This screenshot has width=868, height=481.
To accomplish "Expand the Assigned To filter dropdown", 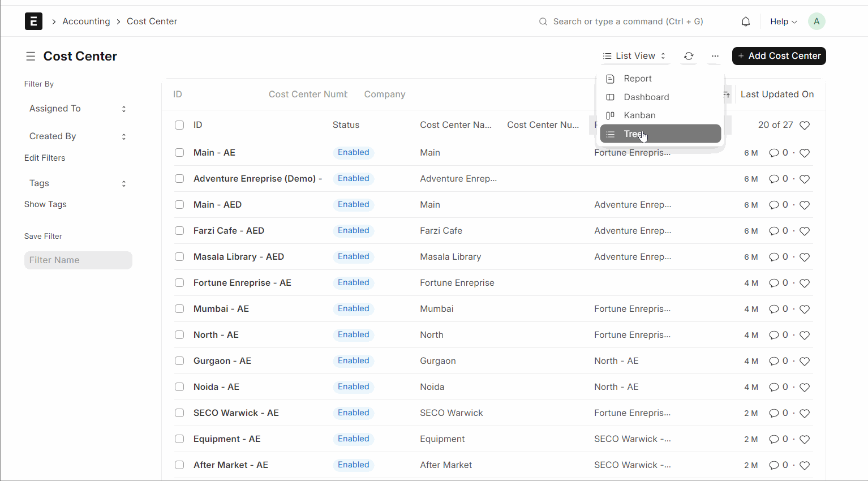I will pos(78,109).
